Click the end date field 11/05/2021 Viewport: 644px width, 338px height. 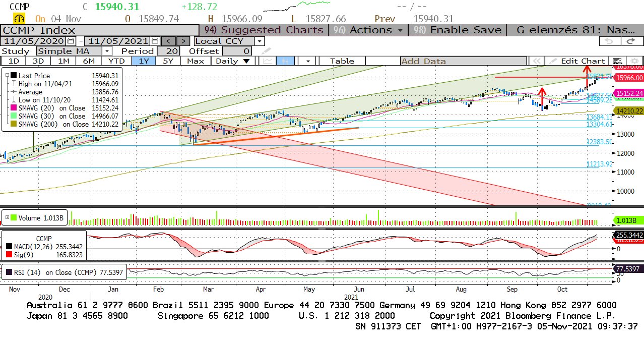click(117, 41)
